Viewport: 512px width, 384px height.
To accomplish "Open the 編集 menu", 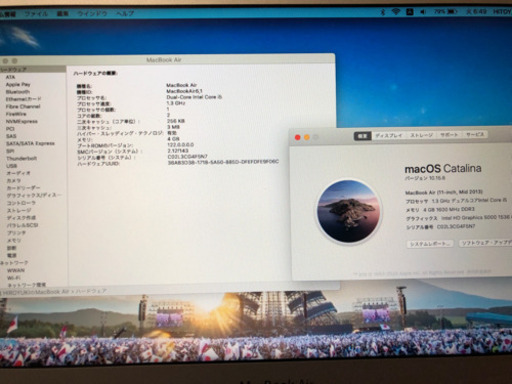I will click(x=62, y=14).
